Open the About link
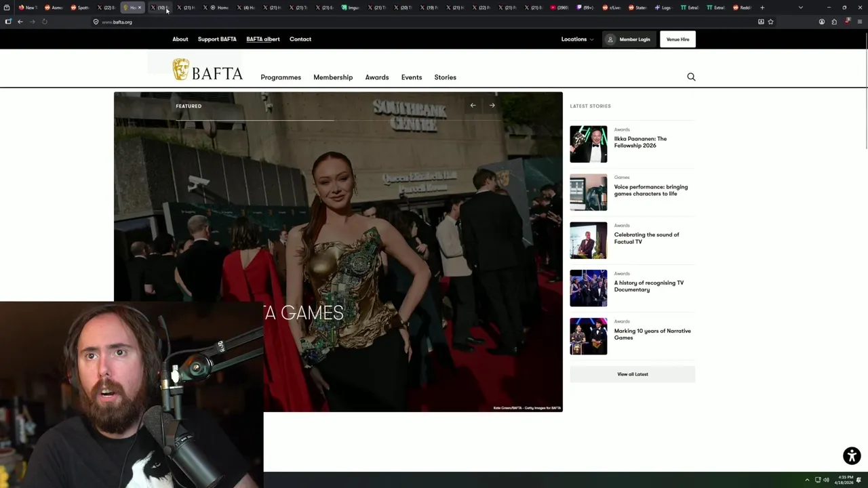 (180, 39)
